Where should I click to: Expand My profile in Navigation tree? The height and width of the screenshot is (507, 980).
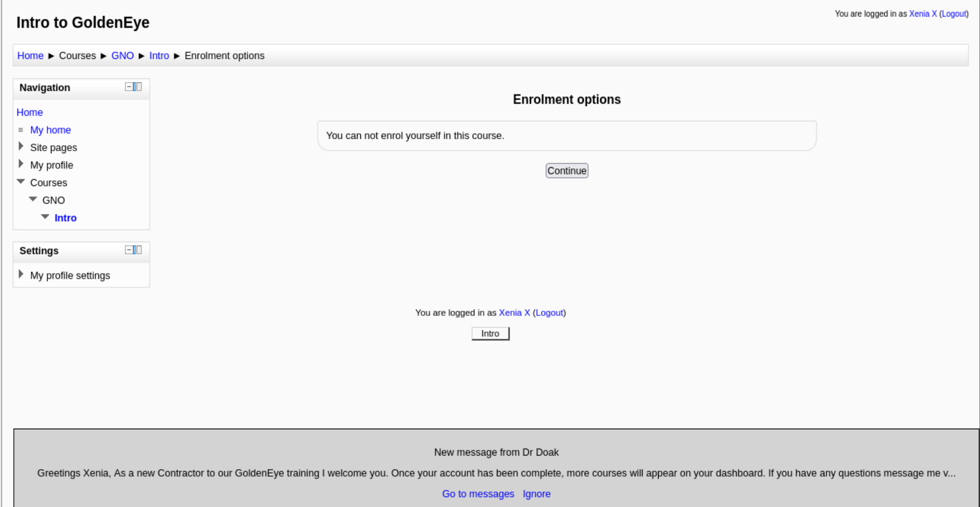(21, 164)
